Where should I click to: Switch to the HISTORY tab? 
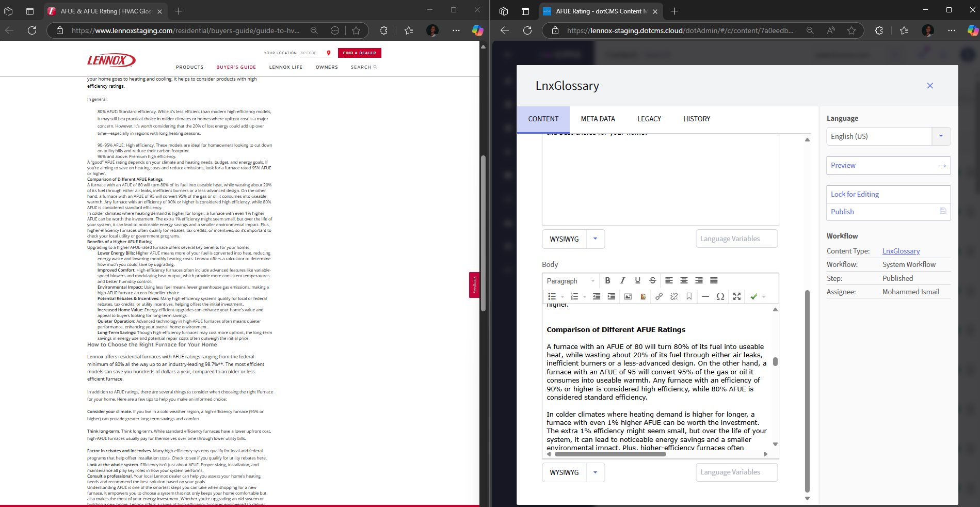(x=697, y=119)
